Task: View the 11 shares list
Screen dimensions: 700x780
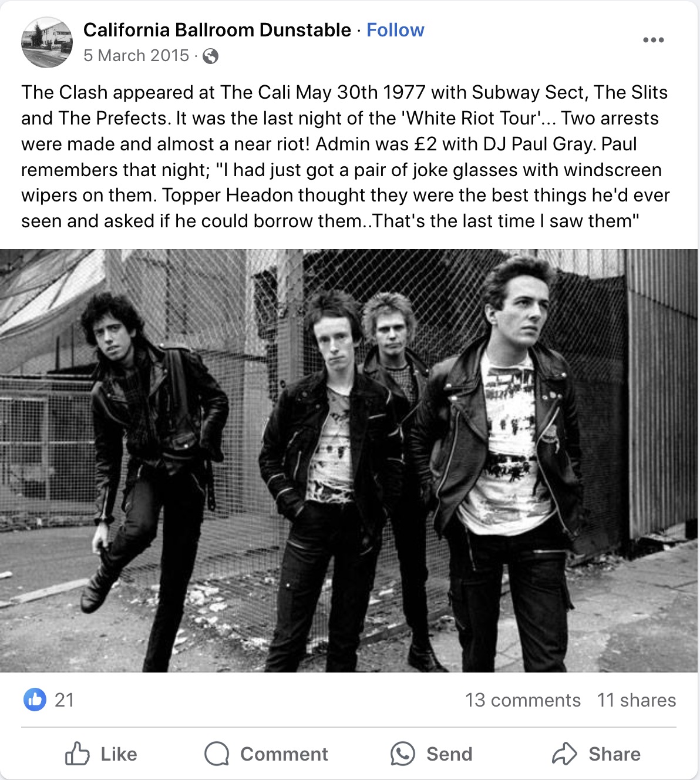Action: click(x=637, y=700)
